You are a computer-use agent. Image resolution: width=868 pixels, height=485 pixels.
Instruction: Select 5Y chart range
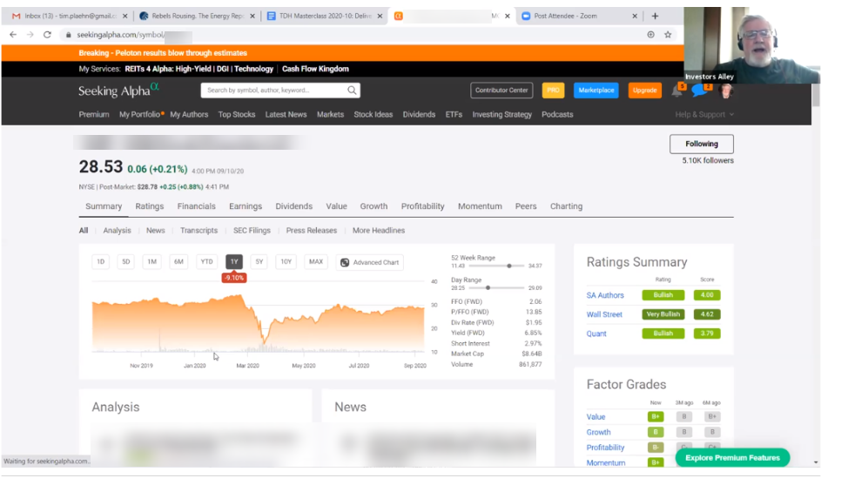tap(259, 262)
